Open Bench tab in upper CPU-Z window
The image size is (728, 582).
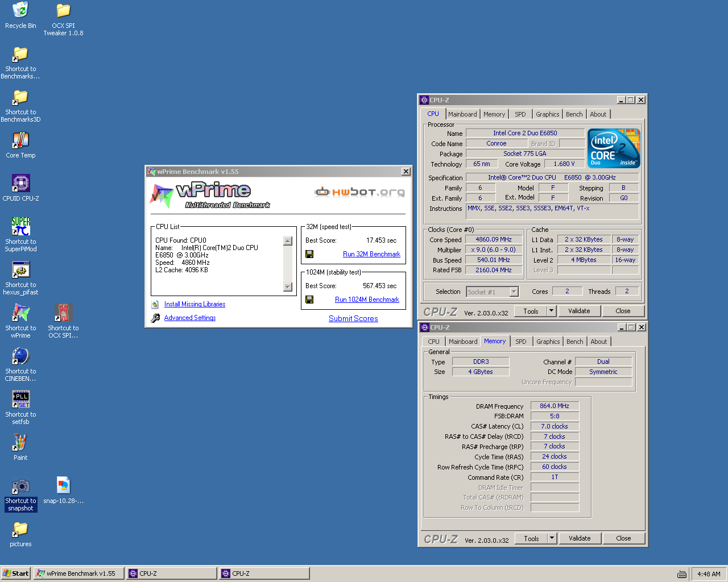[574, 114]
